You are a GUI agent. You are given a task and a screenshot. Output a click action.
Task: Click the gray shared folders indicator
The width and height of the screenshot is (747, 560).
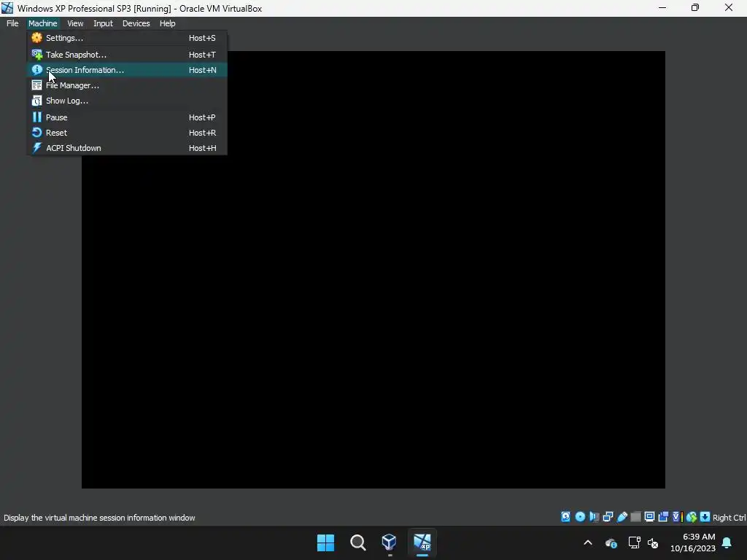tap(635, 517)
